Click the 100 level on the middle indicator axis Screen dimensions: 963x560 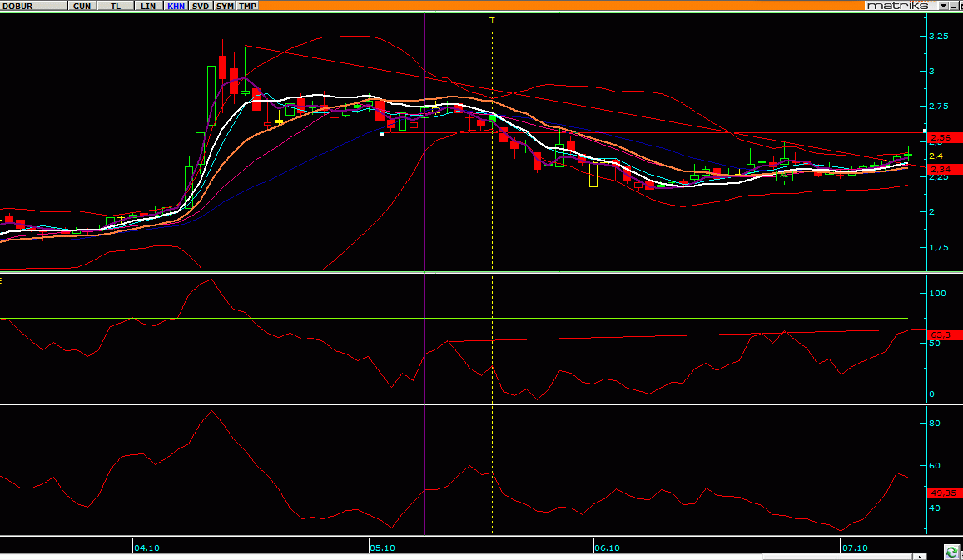click(x=937, y=293)
